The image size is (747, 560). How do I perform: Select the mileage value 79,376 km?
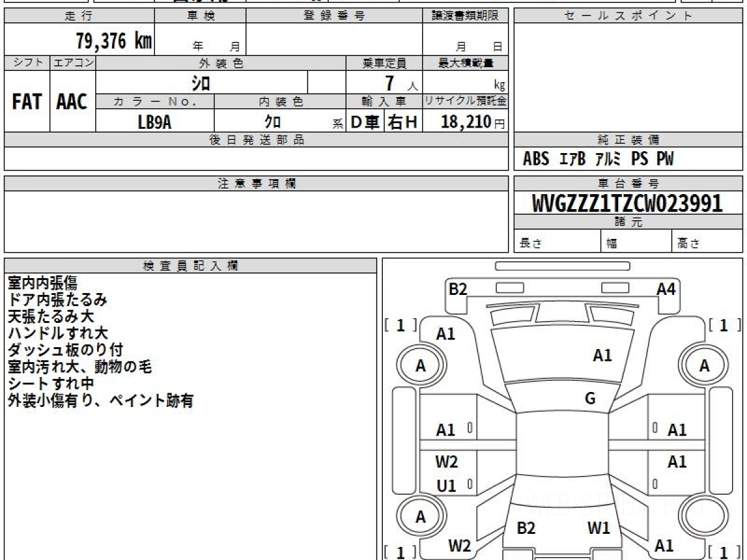[x=114, y=41]
